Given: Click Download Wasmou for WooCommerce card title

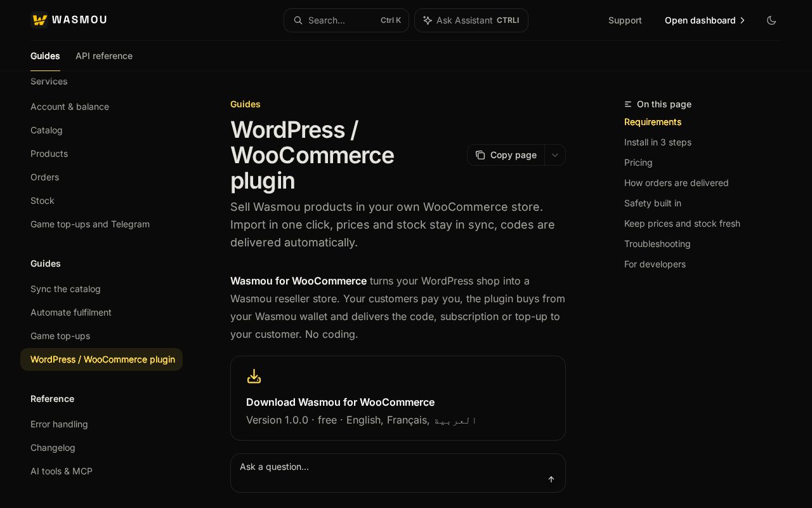Looking at the screenshot, I should (x=340, y=402).
